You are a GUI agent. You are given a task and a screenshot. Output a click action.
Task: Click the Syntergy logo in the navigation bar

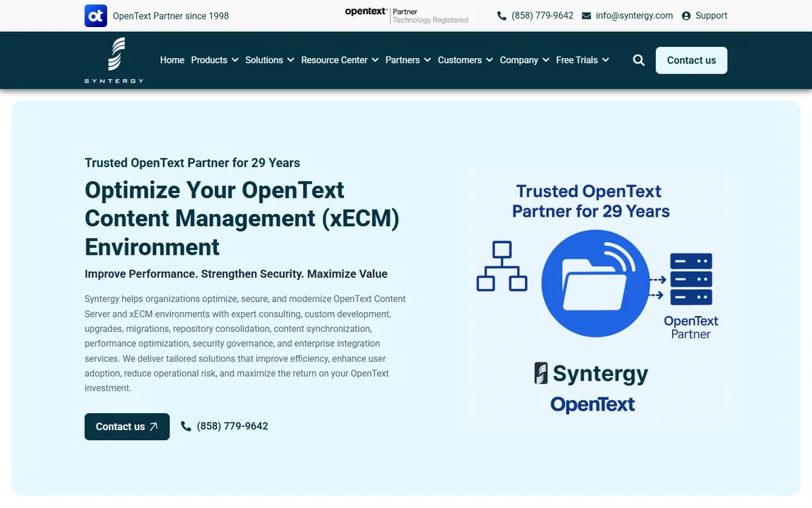(x=114, y=60)
